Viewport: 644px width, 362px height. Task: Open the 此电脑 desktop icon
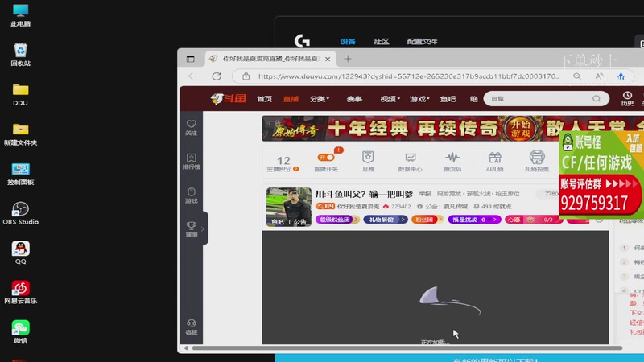(x=21, y=15)
